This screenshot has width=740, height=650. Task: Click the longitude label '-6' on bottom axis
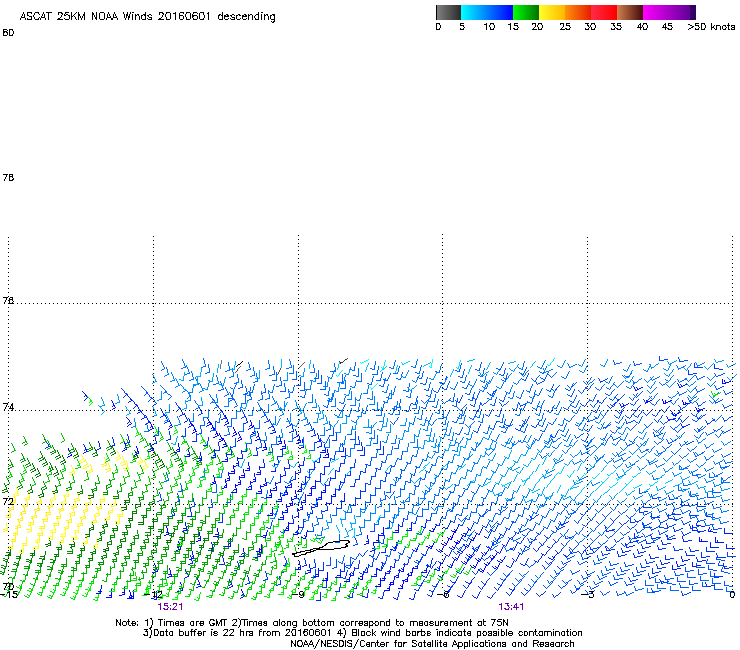(x=443, y=594)
